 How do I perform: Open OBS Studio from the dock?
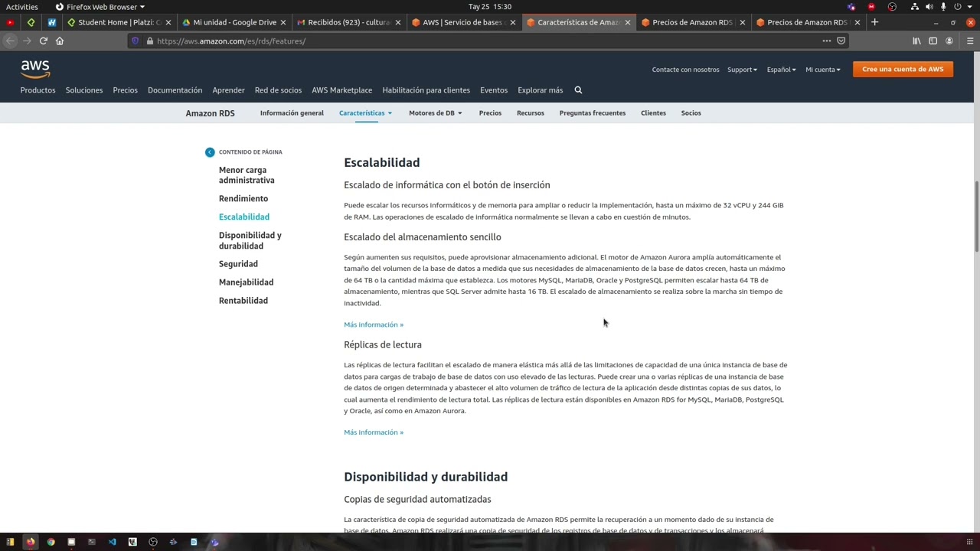(x=153, y=542)
